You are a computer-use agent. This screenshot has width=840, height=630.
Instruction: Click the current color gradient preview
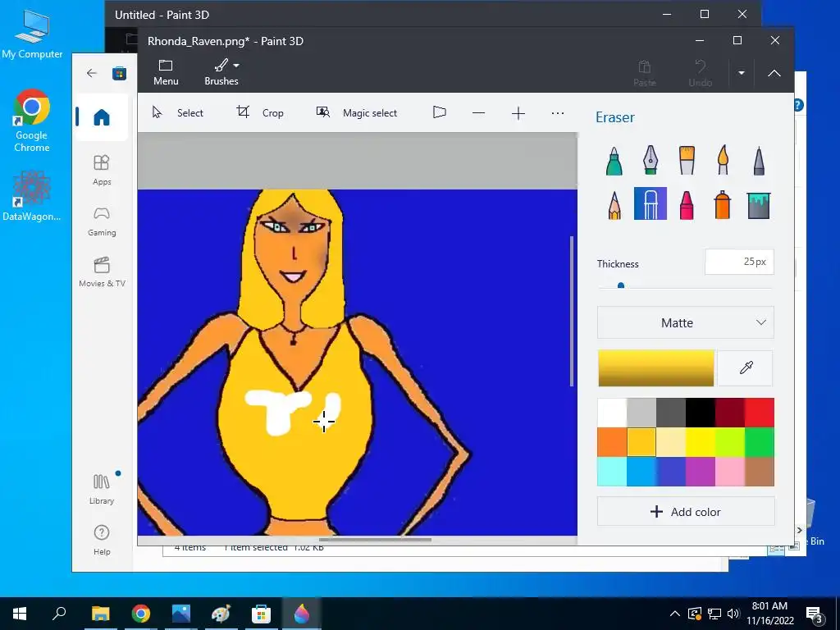tap(656, 368)
